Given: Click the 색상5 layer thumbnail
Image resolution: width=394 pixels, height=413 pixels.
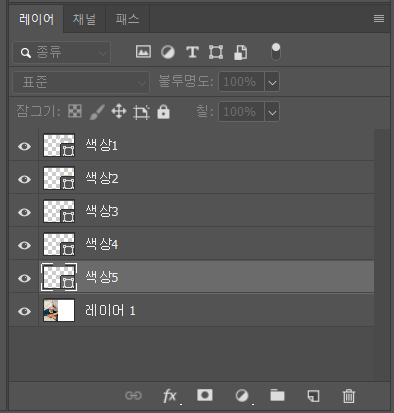Looking at the screenshot, I should click(59, 277).
